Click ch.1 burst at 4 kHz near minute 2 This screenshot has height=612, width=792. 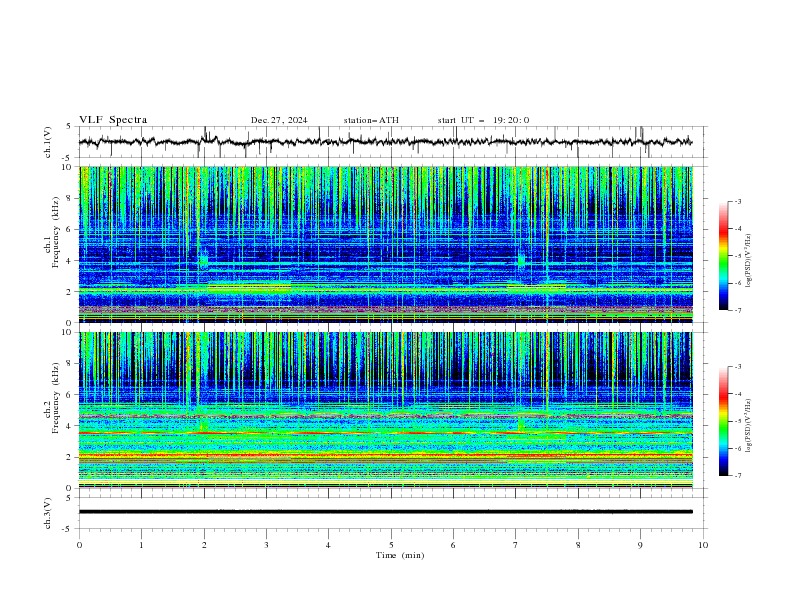click(x=204, y=260)
